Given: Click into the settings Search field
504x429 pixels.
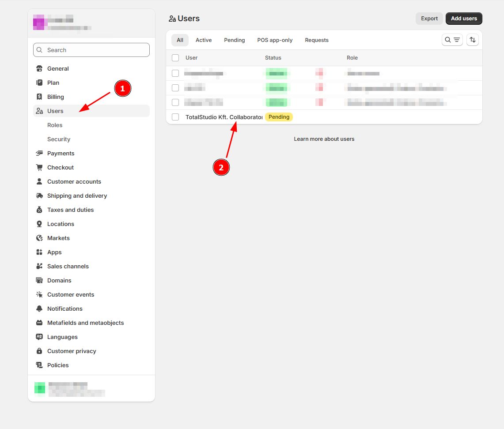Looking at the screenshot, I should 91,50.
